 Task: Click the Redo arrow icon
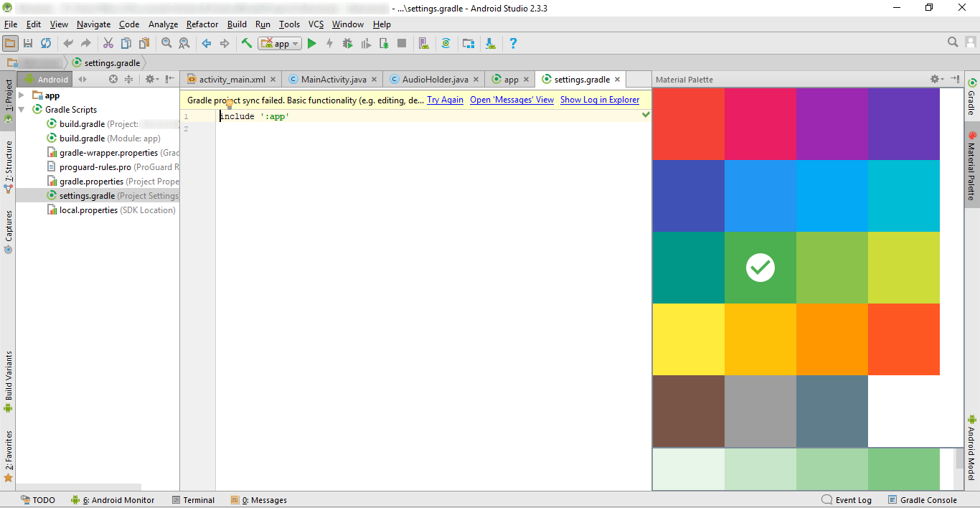coord(86,43)
